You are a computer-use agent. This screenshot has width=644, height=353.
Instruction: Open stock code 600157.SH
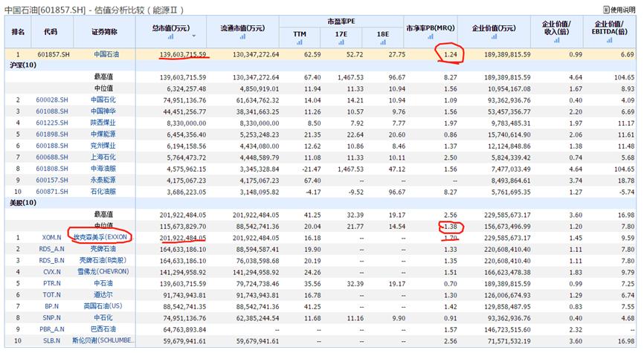click(52, 180)
